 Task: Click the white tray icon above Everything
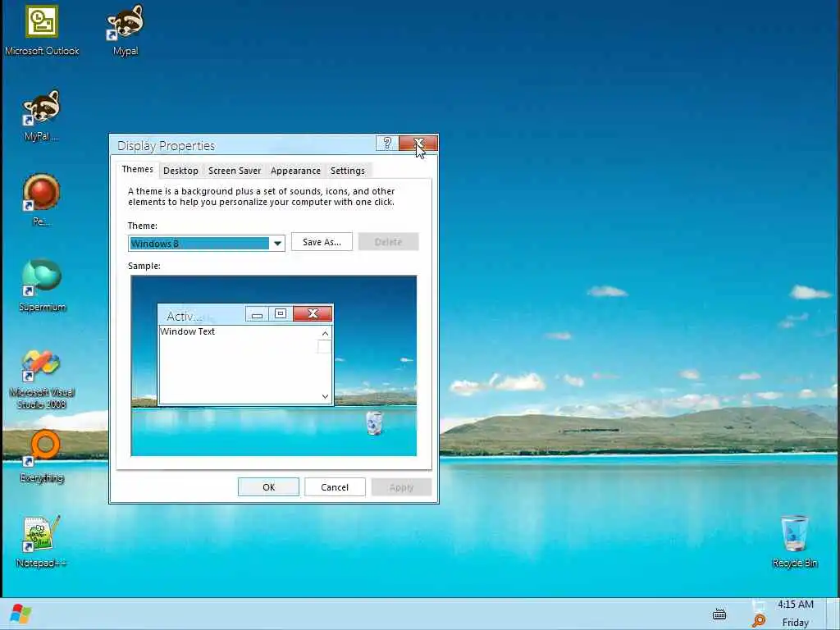[x=759, y=605]
